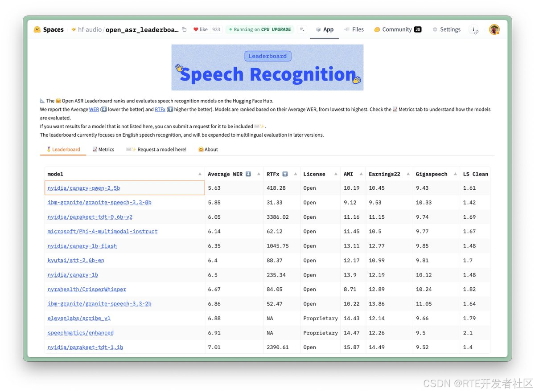Click the Speech Recognition banner image
This screenshot has width=535, height=392.
click(267, 67)
